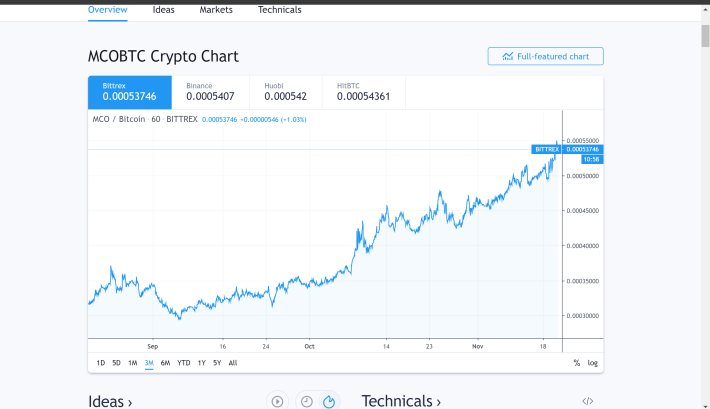Set chart range to 1D

101,363
